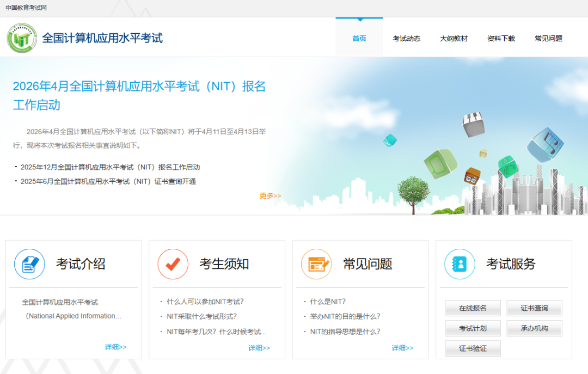Open 举办NIT的目的是什么? question
This screenshot has height=374, width=588.
pos(345,317)
